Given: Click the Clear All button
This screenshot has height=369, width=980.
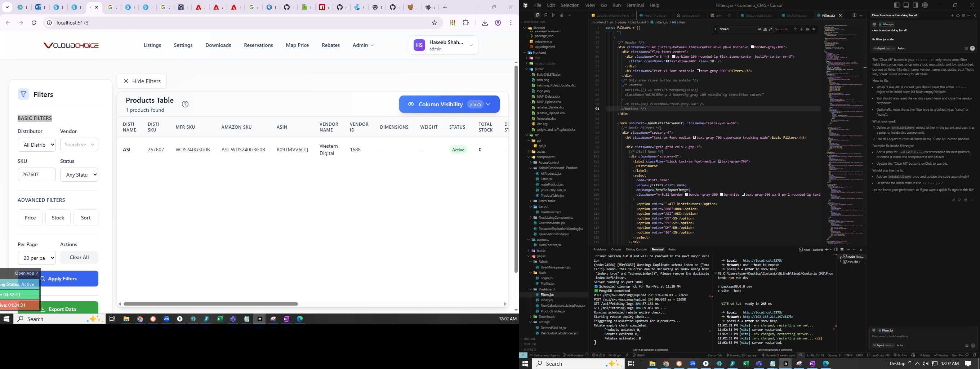Looking at the screenshot, I should 79,257.
